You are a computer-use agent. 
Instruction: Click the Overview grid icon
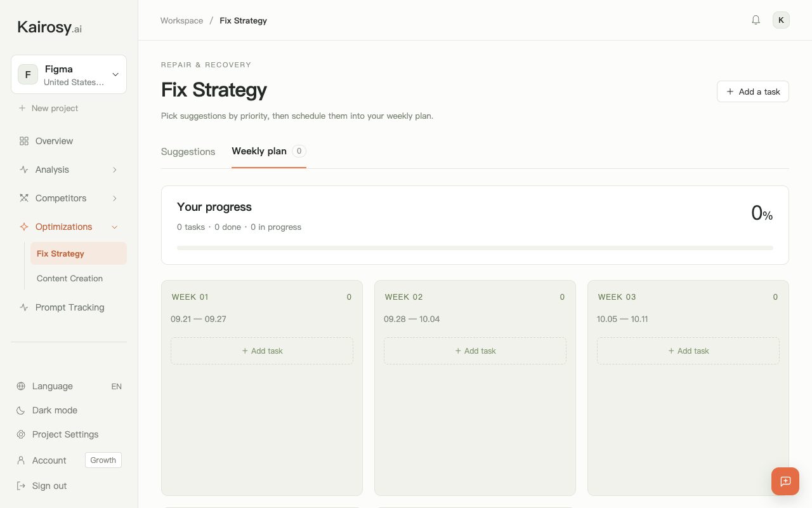pos(24,141)
